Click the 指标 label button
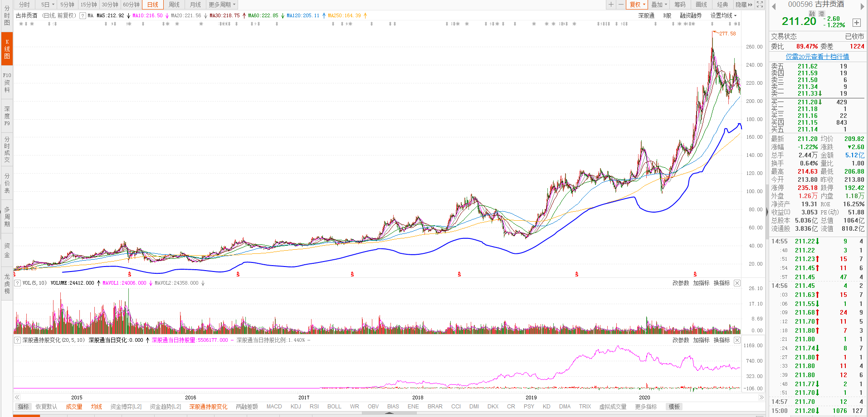Screen dimensions: 868x417 [x=23, y=407]
